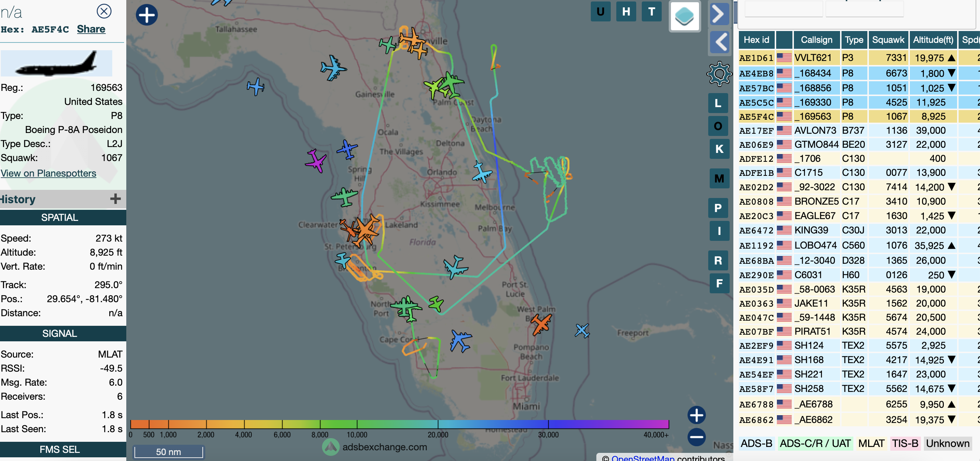This screenshot has width=980, height=461.
Task: Select the _168434 P8 row
Action: click(x=859, y=73)
